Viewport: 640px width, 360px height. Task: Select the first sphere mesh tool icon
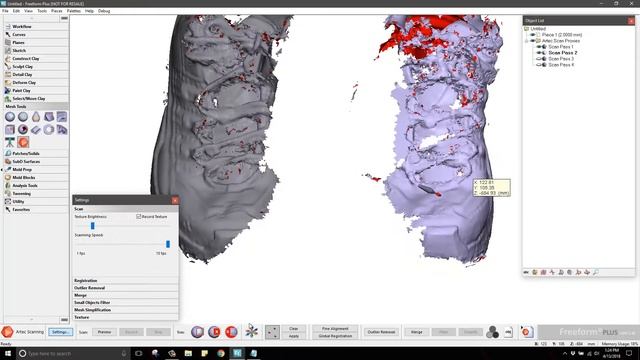pos(10,117)
